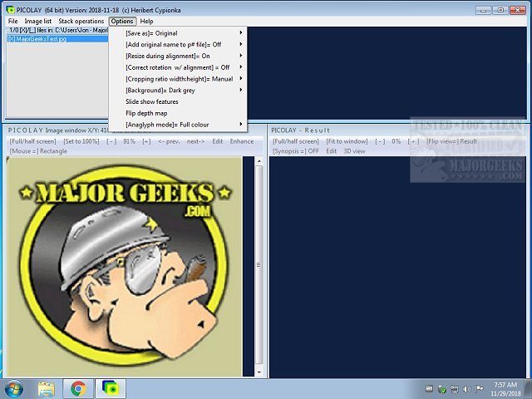The width and height of the screenshot is (532, 399).
Task: Open the Help menu
Action: 146,21
